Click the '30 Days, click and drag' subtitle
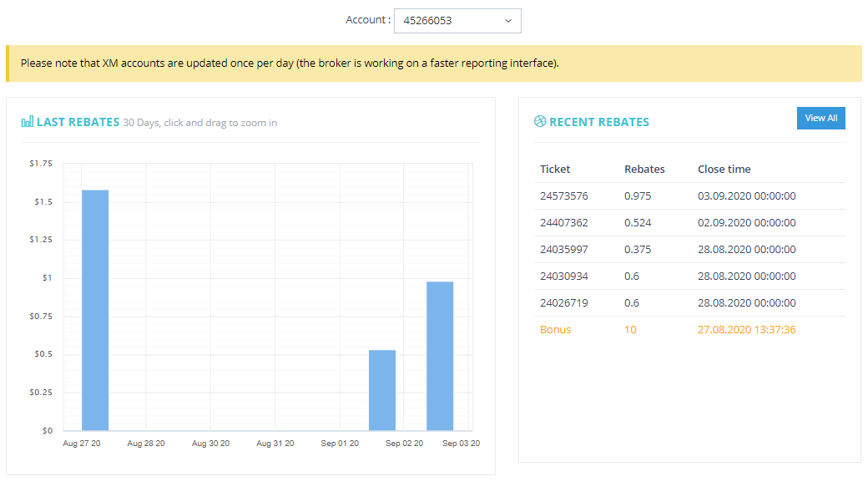 coord(199,123)
